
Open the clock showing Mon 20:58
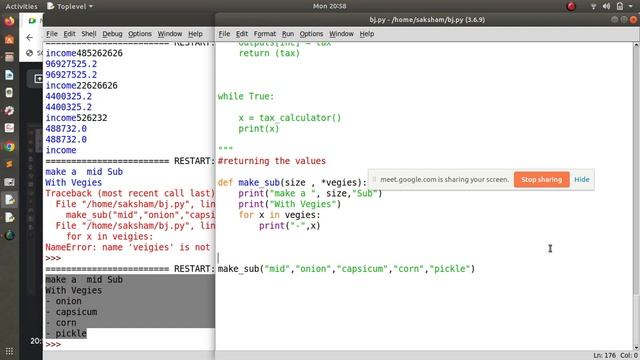tap(329, 6)
